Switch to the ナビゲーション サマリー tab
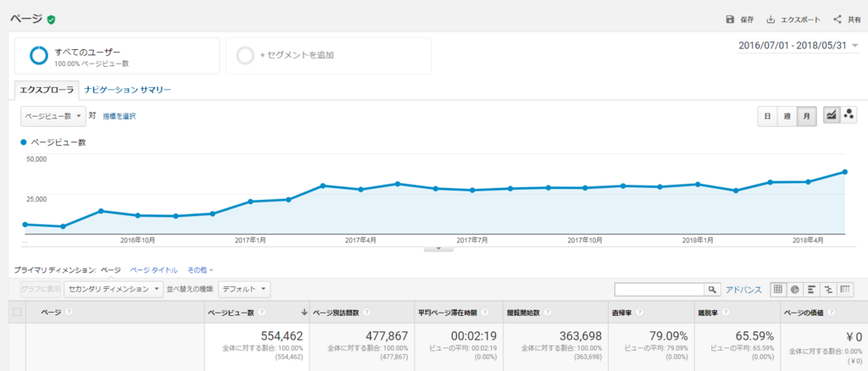 pyautogui.click(x=128, y=90)
